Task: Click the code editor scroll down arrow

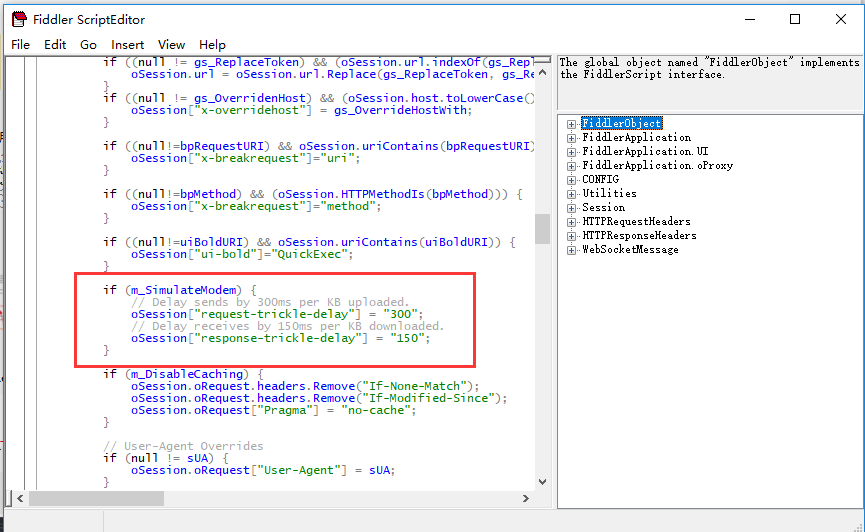Action: click(542, 482)
